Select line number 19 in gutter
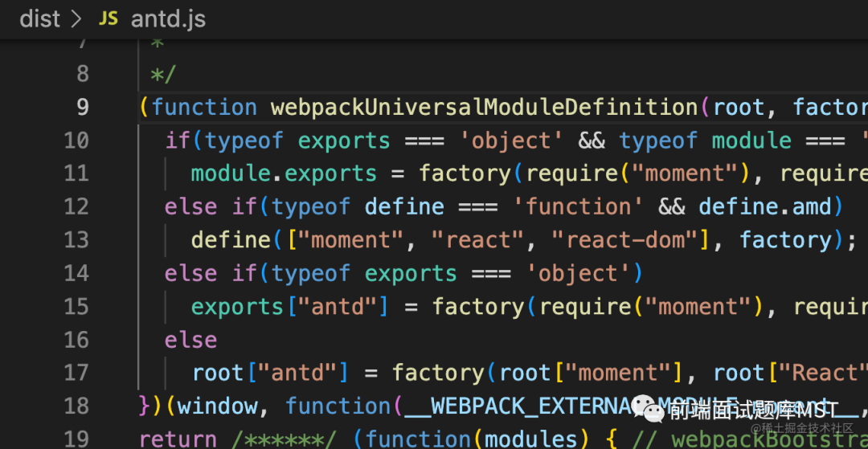This screenshot has height=449, width=868. click(76, 439)
